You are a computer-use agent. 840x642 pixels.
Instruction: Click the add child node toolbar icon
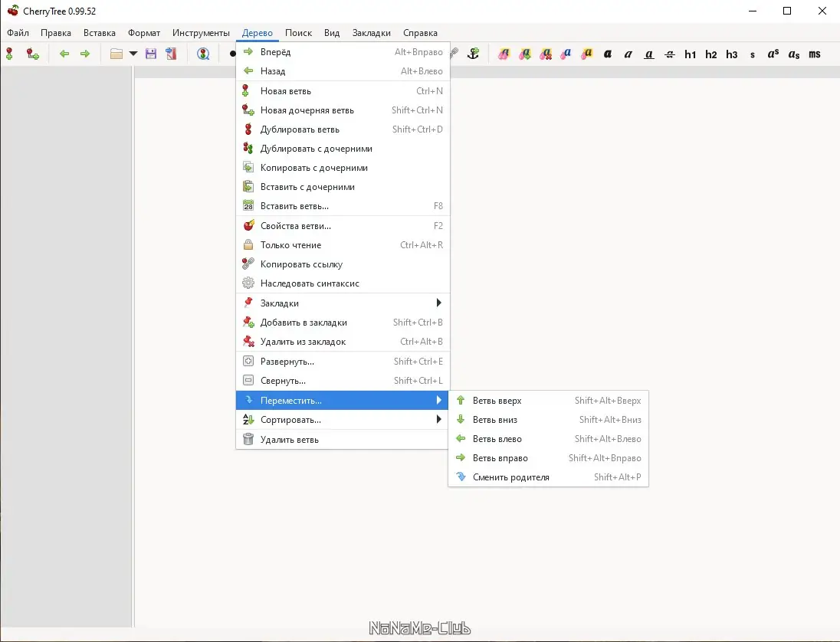click(x=33, y=54)
